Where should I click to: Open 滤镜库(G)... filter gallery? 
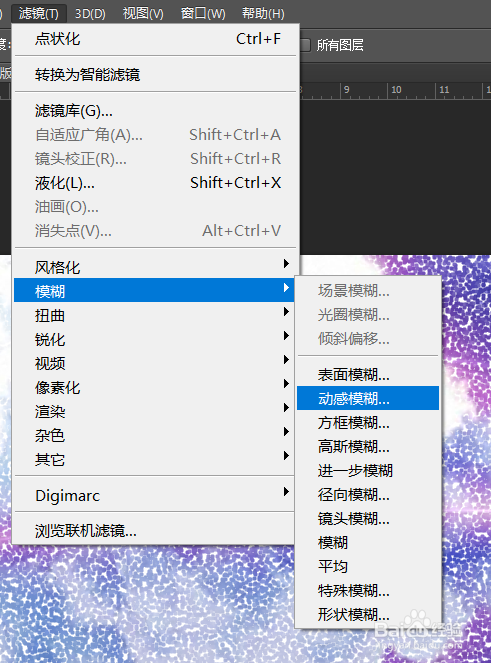coord(155,111)
